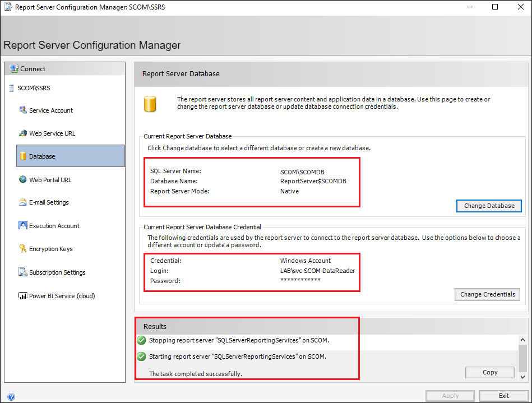Click the Results panel header
This screenshot has width=532, height=403.
(331, 326)
